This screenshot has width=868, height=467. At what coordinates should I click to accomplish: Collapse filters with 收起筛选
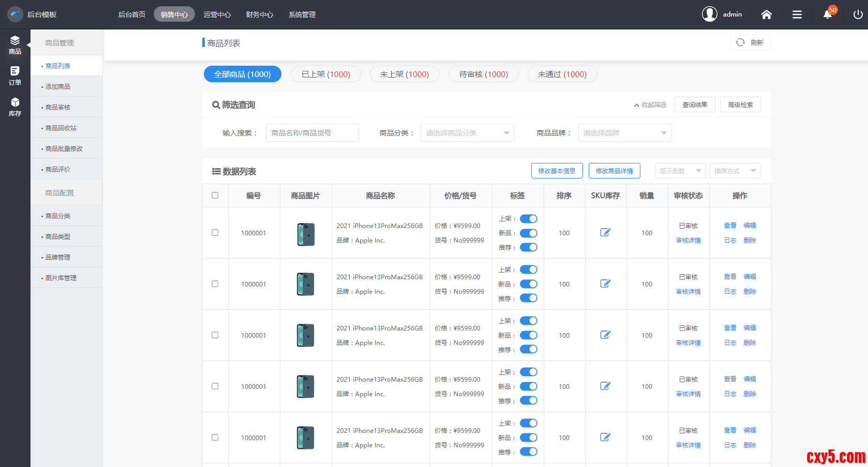tap(650, 105)
